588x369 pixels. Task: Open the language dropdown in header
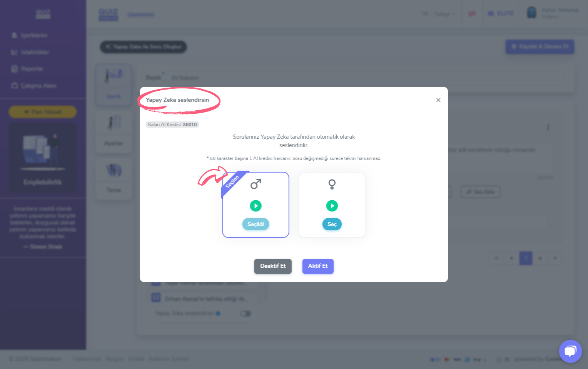(438, 14)
